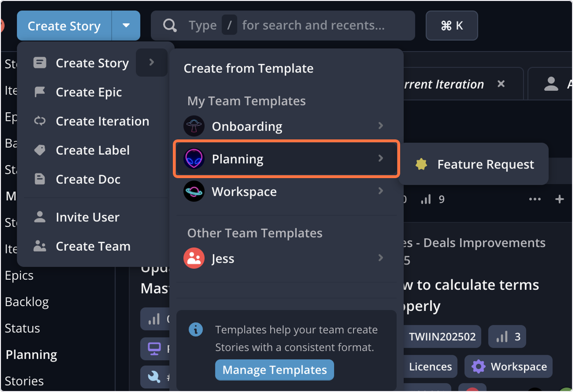The height and width of the screenshot is (392, 573).
Task: Click the bar chart points icon beside 9
Action: coord(426,199)
